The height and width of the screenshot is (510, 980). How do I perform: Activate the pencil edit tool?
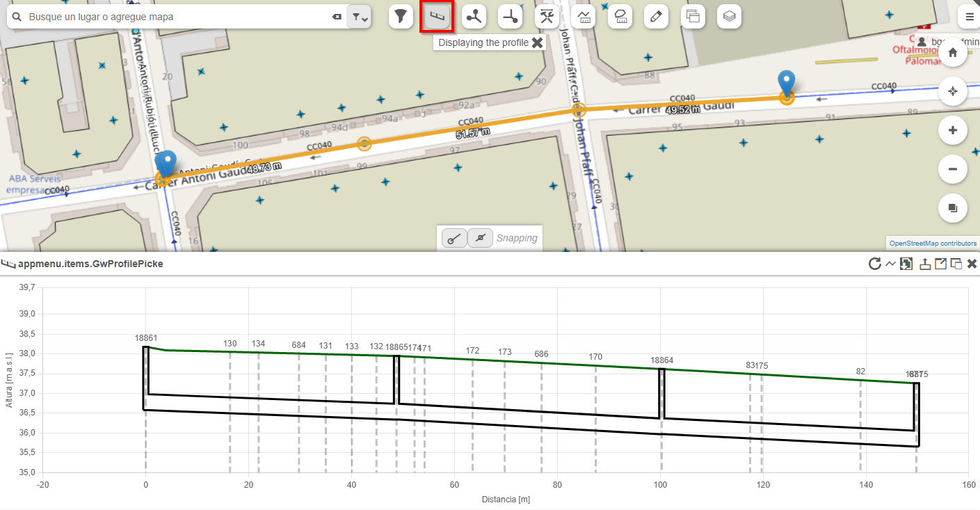[x=656, y=17]
